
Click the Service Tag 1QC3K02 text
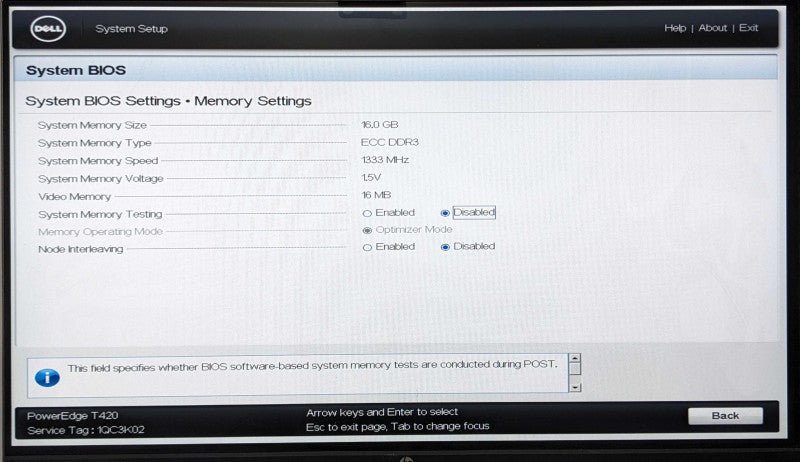pyautogui.click(x=86, y=430)
